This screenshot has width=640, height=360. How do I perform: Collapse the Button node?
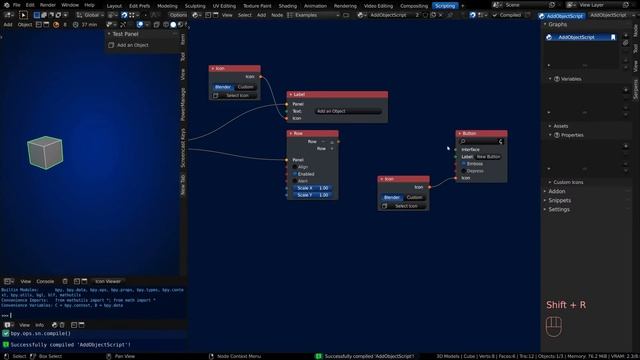(460, 133)
